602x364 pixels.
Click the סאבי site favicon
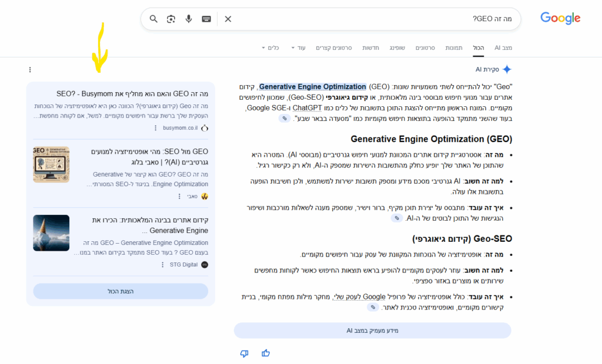[x=205, y=196]
